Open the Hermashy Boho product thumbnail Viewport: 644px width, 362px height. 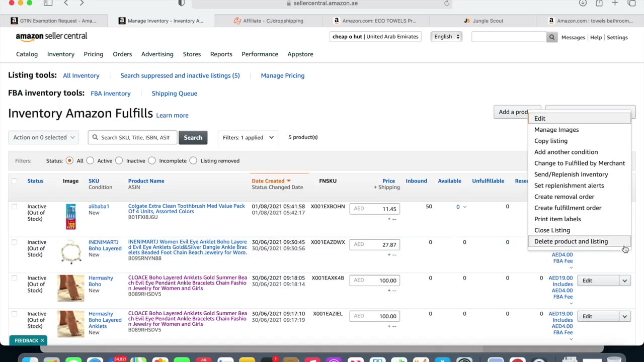[71, 288]
